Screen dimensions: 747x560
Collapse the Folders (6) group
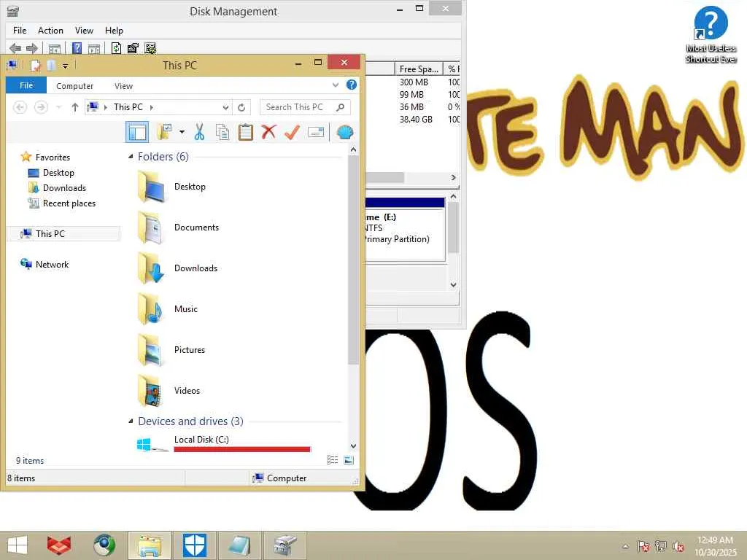coord(131,157)
